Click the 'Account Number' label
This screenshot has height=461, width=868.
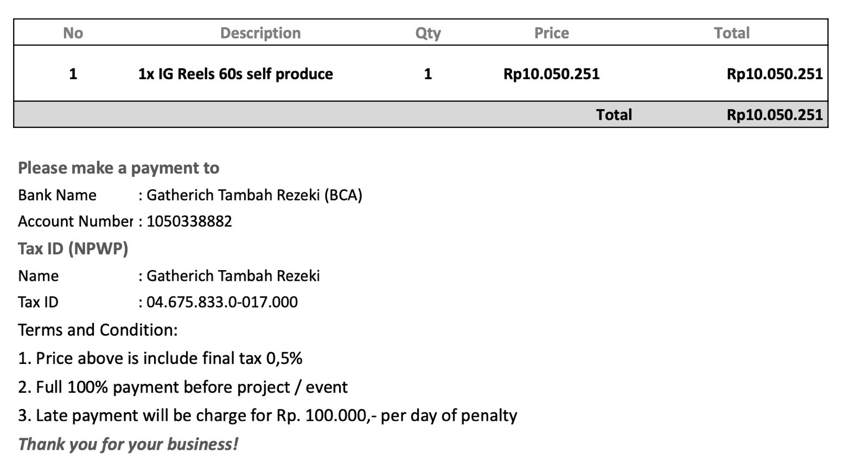[75, 221]
